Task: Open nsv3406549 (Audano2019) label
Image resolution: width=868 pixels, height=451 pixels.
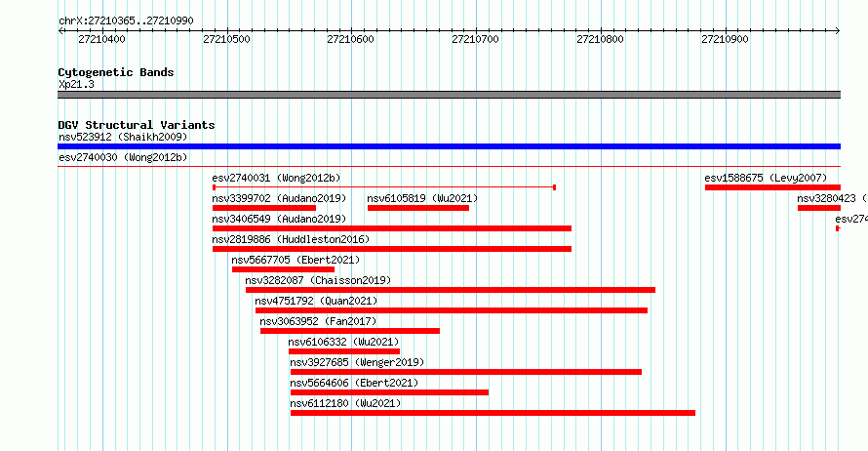Action: 279,219
